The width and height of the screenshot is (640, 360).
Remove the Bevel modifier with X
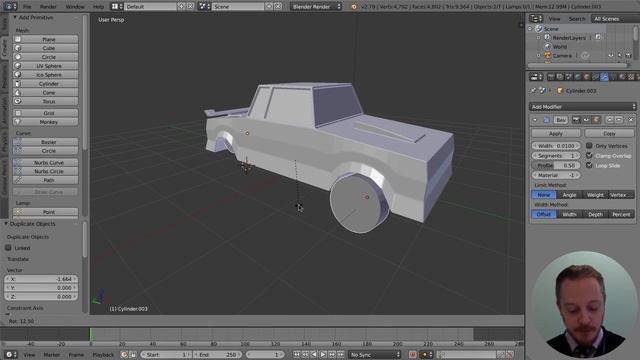coord(631,120)
